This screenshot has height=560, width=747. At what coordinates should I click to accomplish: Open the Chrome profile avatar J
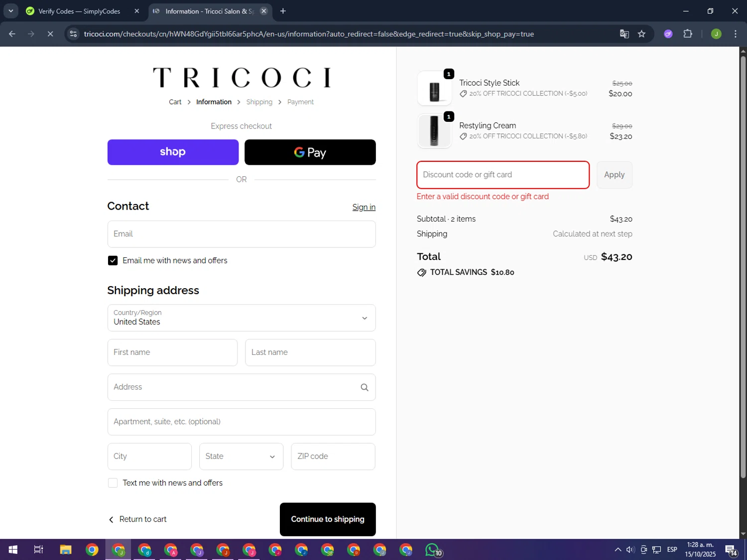716,34
